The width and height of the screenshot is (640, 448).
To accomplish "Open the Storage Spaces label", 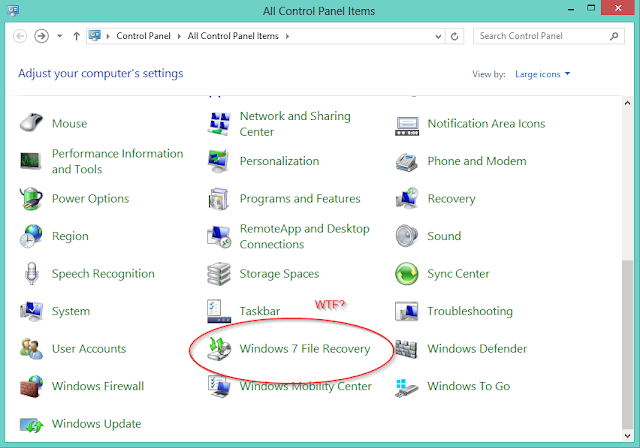I will pos(279,274).
